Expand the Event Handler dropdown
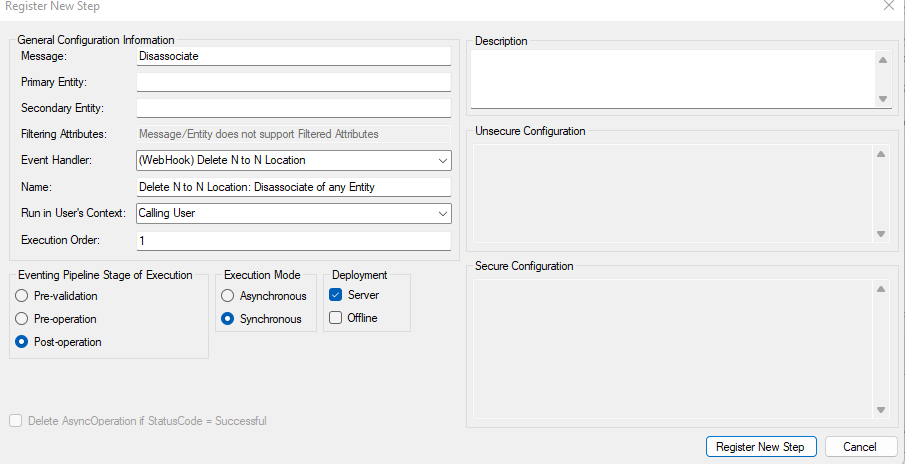The height and width of the screenshot is (464, 905). (442, 160)
